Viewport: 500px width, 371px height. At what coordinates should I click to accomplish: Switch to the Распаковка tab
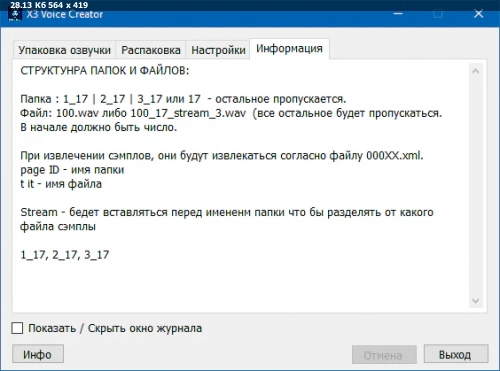151,50
